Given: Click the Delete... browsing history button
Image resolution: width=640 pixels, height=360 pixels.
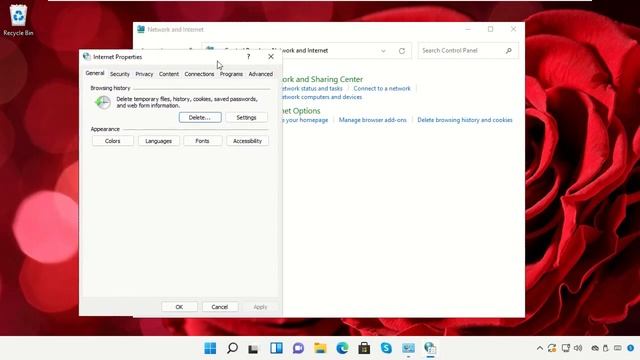Looking at the screenshot, I should 200,118.
